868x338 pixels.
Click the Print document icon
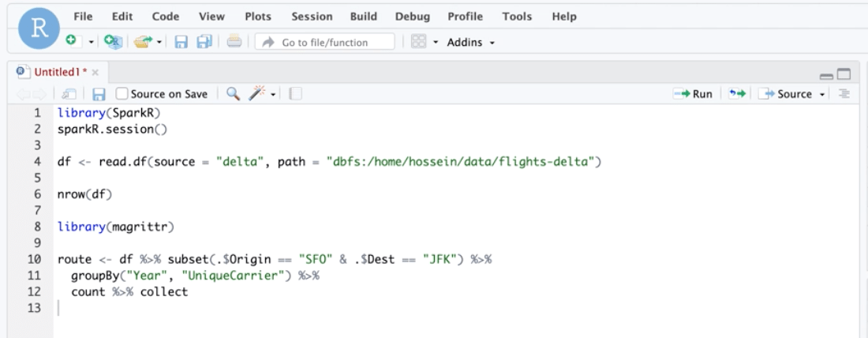tap(234, 42)
